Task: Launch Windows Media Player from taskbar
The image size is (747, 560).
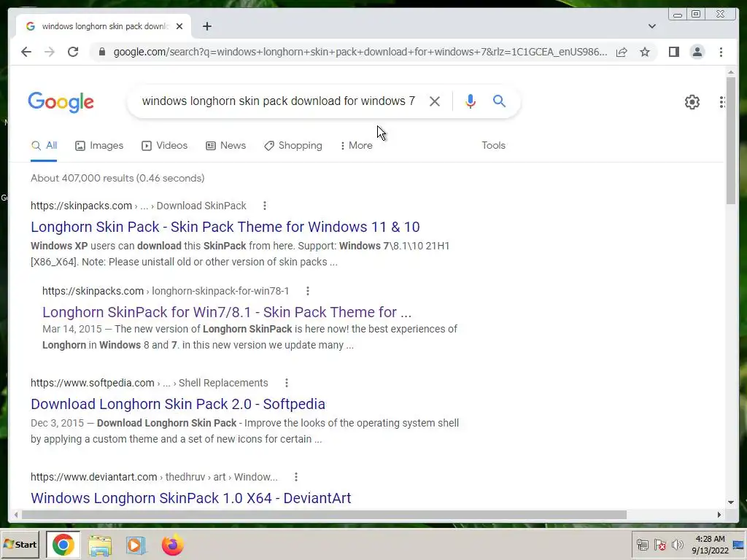Action: [x=136, y=545]
